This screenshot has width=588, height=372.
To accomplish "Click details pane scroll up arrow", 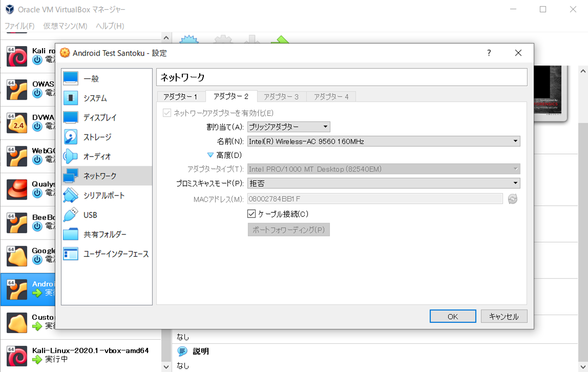I will (x=583, y=71).
